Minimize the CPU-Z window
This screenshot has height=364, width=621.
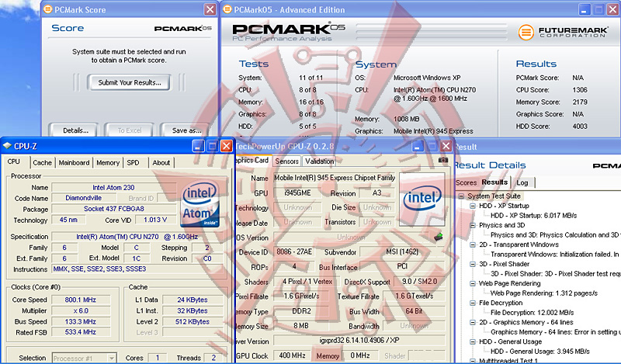[199, 146]
